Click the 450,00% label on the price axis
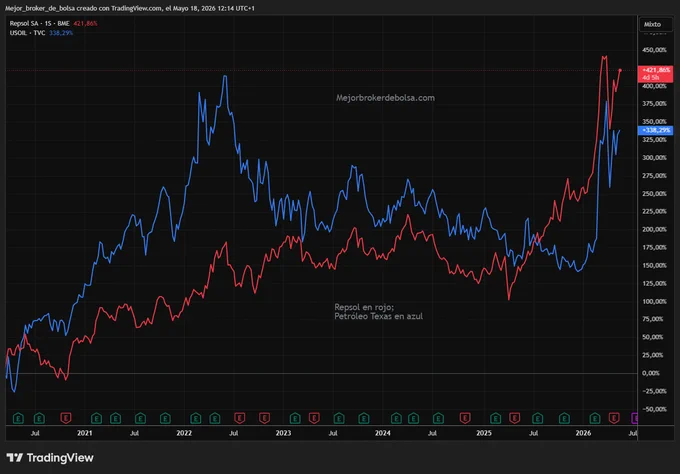The width and height of the screenshot is (680, 474). [654, 50]
